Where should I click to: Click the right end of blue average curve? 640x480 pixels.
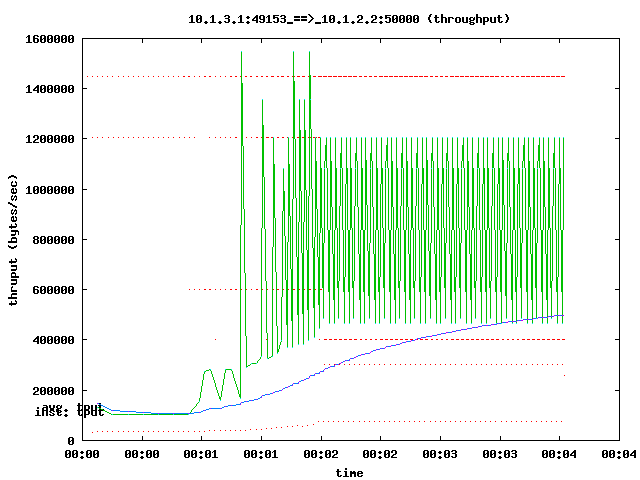point(563,315)
